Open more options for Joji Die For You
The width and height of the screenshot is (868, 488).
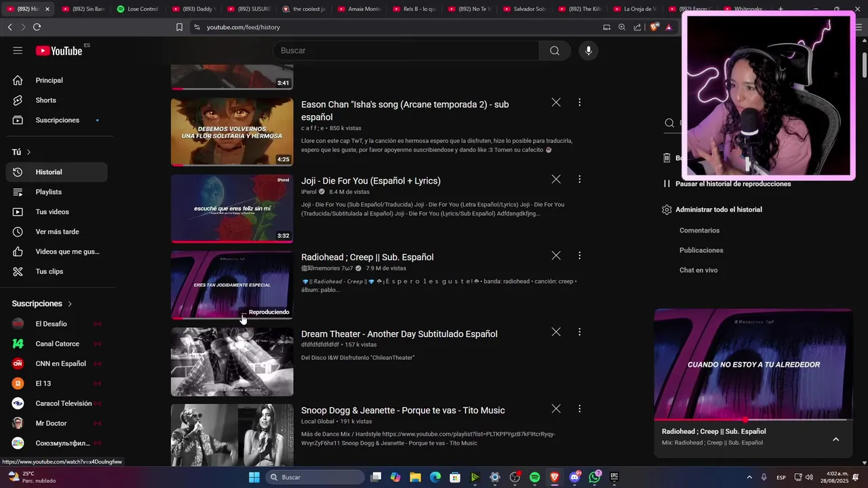(579, 179)
